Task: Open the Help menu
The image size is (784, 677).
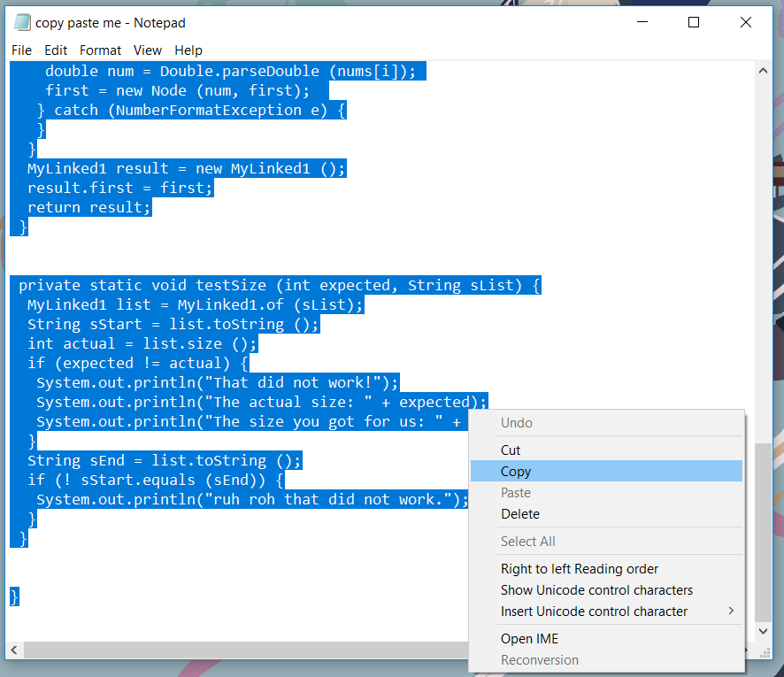Action: [188, 50]
